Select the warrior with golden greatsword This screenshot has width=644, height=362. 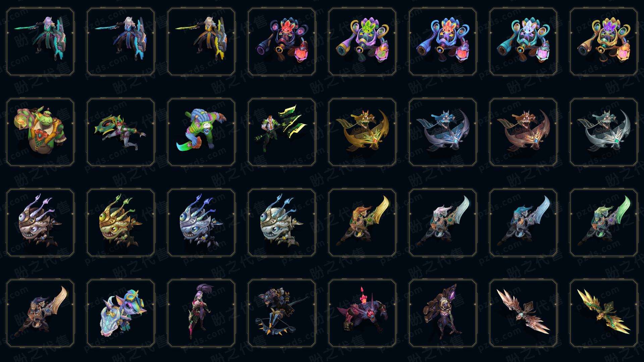coord(362,223)
